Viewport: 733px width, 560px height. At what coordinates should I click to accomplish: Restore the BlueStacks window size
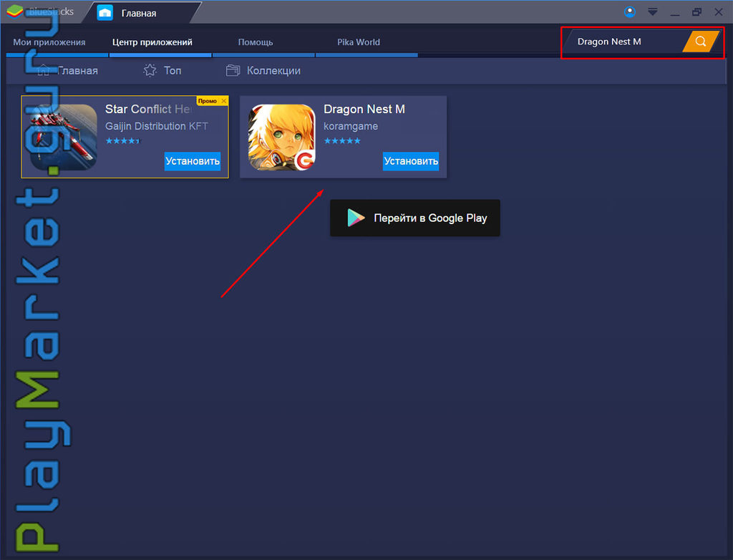tap(696, 12)
